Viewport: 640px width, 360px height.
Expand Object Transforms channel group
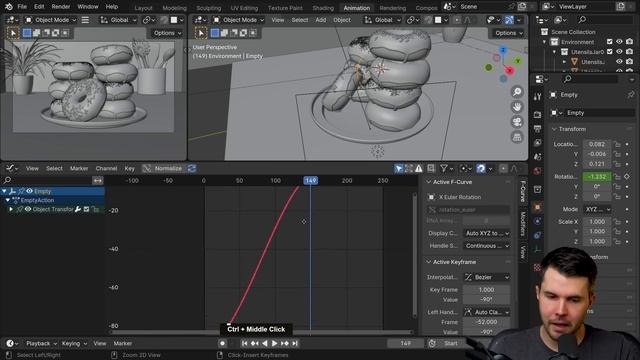pos(11,209)
